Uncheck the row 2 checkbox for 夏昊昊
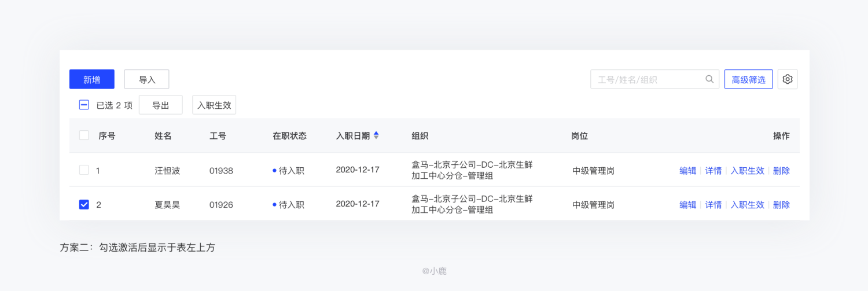Image resolution: width=868 pixels, height=291 pixels. 84,204
